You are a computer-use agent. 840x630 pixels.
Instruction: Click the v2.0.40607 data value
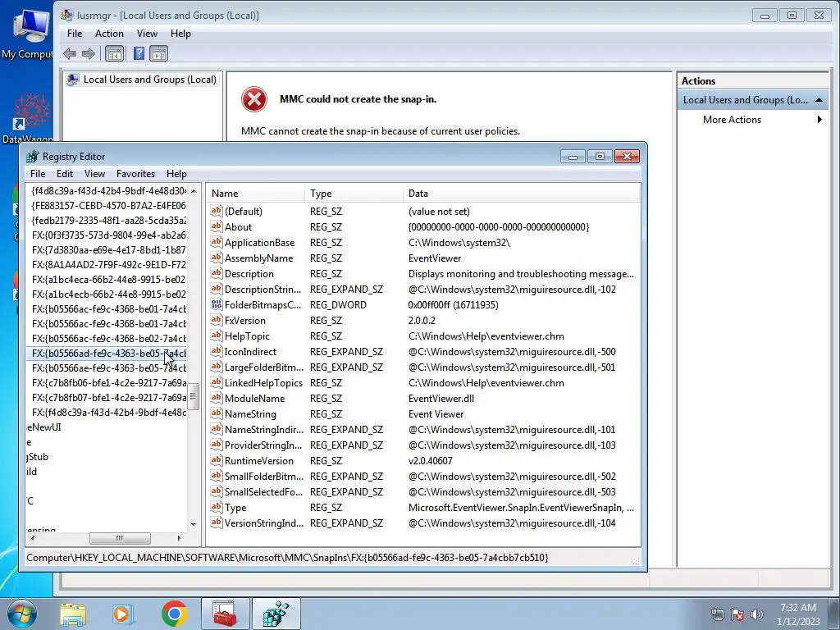coord(430,461)
